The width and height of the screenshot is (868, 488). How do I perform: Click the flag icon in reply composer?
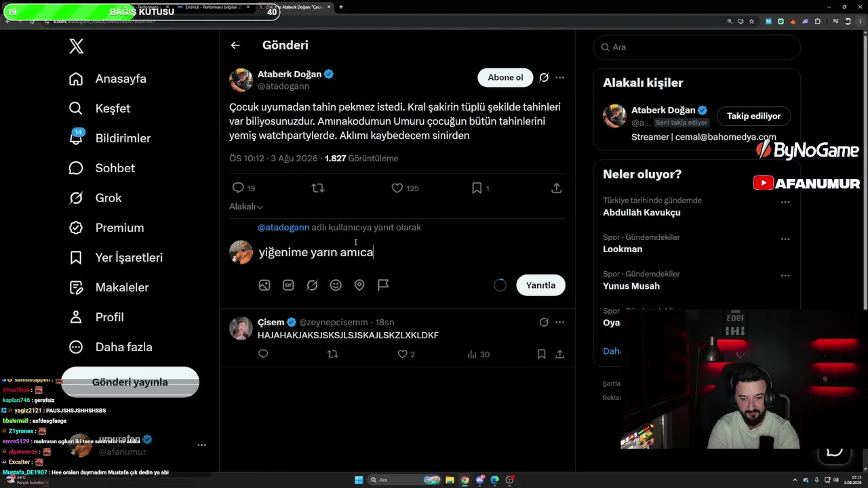pyautogui.click(x=383, y=285)
